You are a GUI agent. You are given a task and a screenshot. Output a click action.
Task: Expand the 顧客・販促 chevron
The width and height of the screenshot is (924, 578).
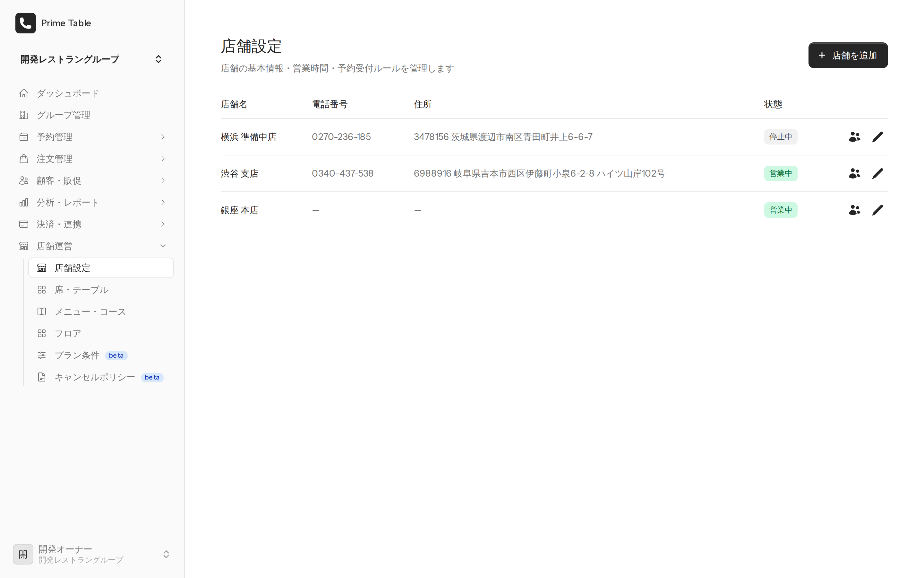(x=163, y=180)
